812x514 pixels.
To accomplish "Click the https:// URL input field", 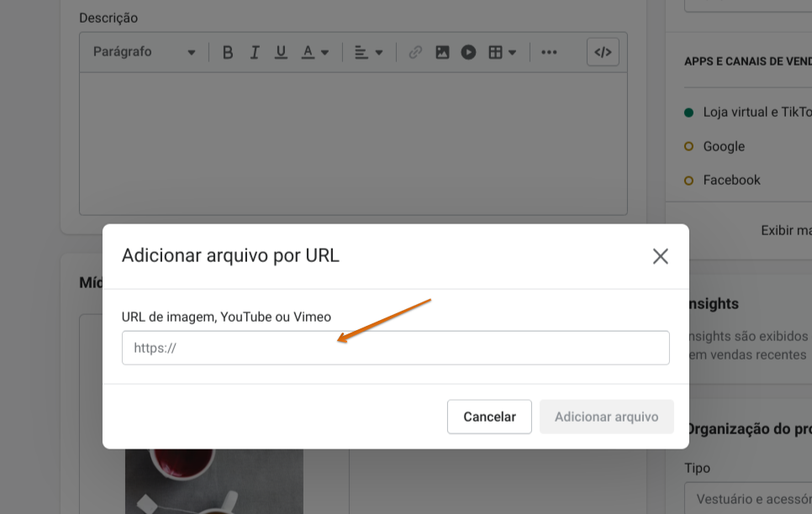I will (x=395, y=348).
